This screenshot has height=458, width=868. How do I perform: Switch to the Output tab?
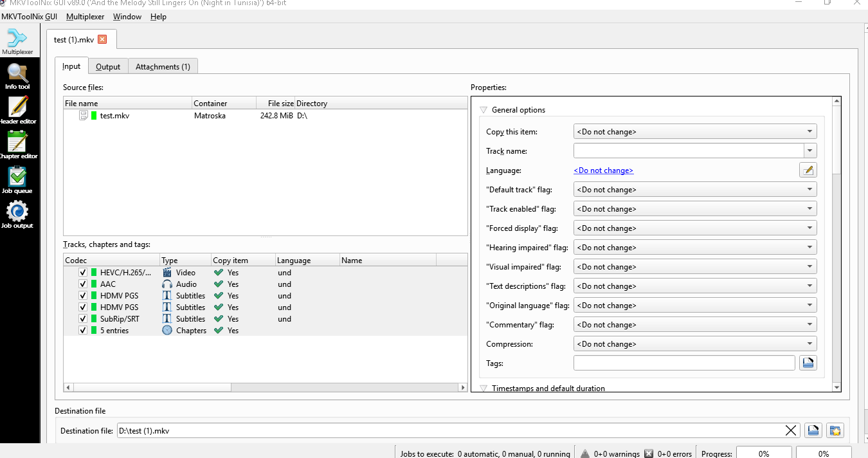(x=108, y=67)
